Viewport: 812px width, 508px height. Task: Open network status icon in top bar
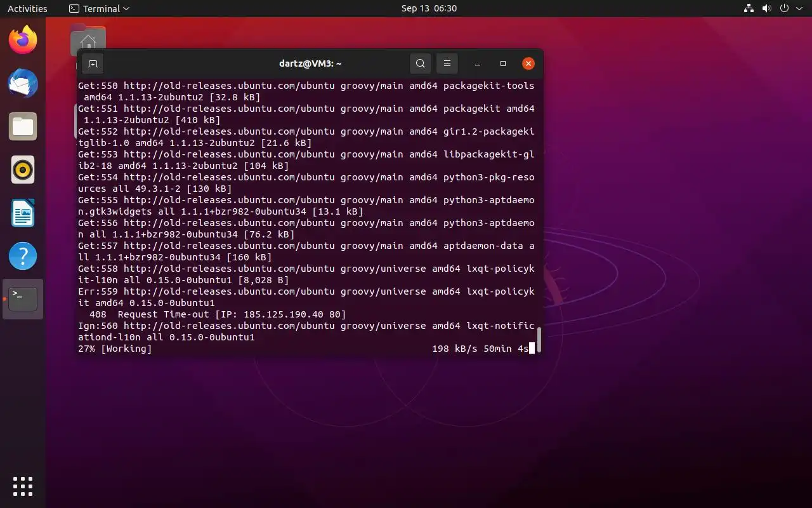pyautogui.click(x=749, y=8)
